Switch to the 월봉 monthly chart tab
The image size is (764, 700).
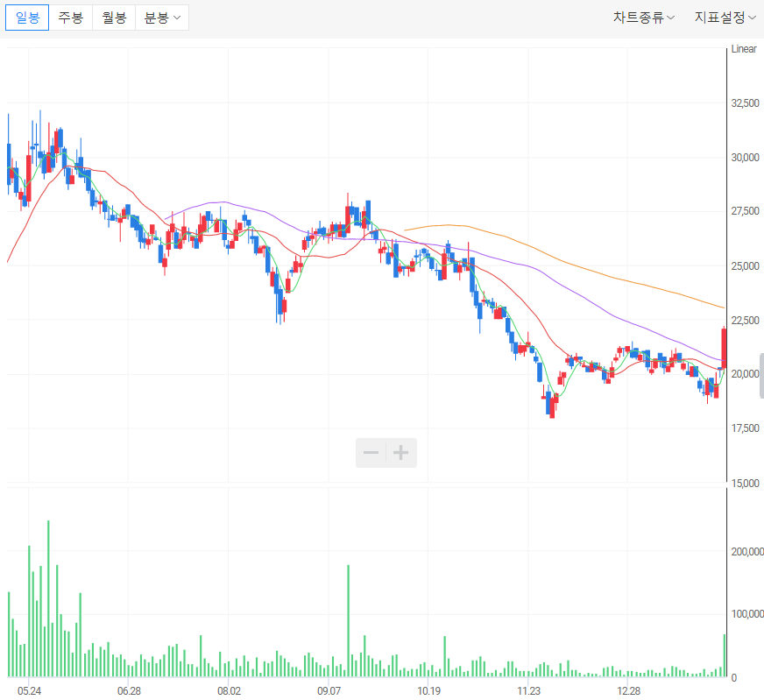114,18
